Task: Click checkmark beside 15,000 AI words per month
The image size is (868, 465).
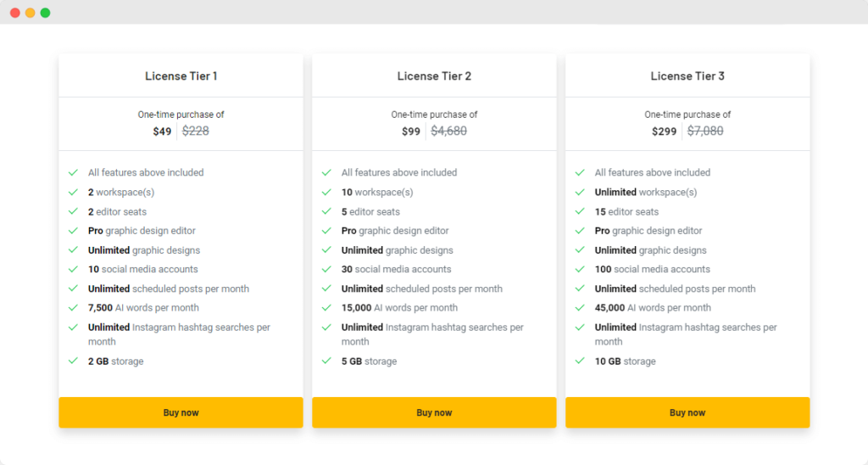Action: click(326, 308)
